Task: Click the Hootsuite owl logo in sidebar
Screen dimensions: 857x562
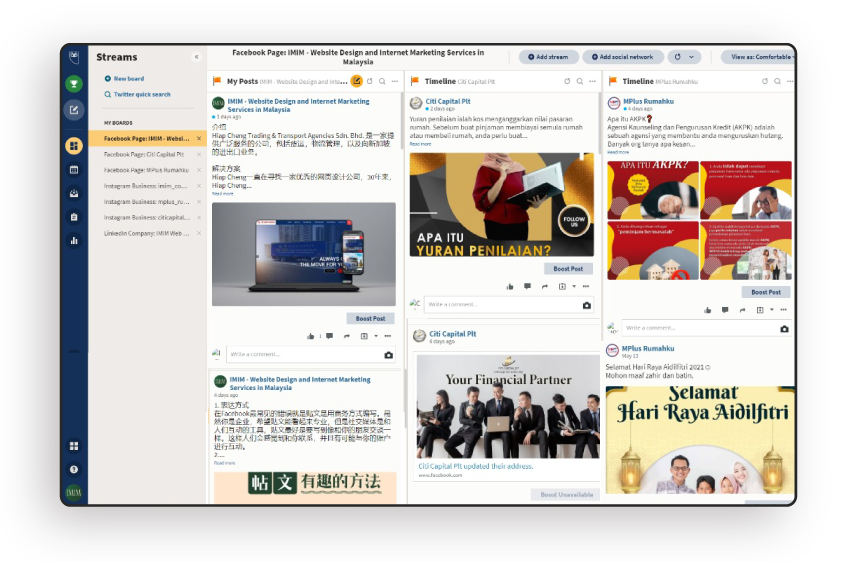Action: pos(74,57)
